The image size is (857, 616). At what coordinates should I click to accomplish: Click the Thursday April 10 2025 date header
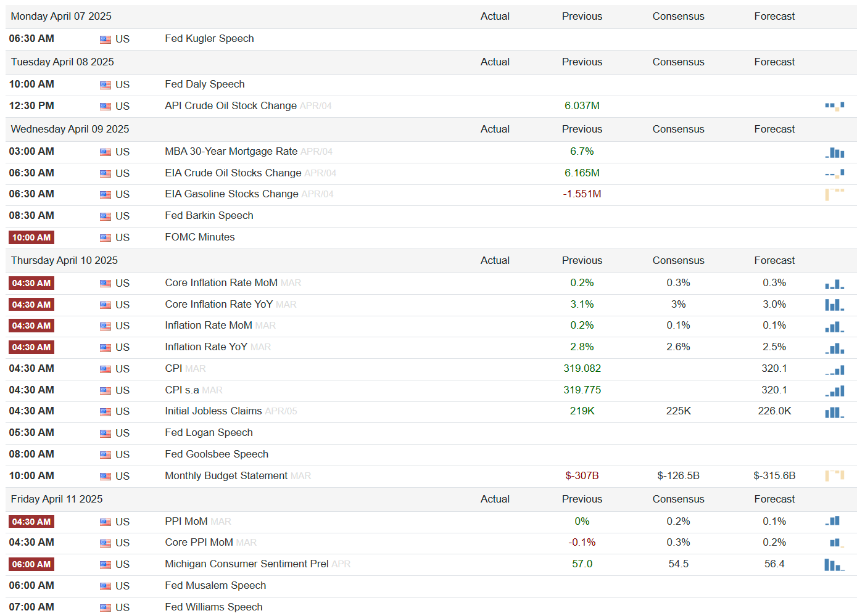[64, 261]
